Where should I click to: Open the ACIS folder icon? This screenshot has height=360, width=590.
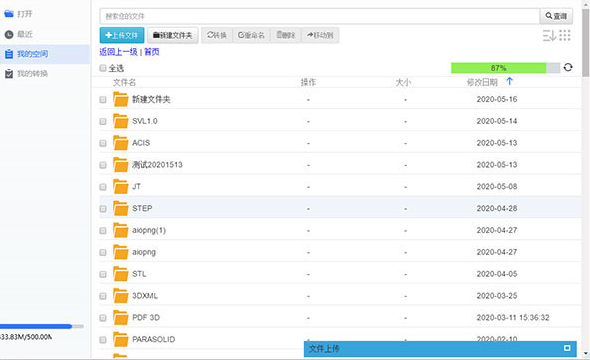[121, 143]
